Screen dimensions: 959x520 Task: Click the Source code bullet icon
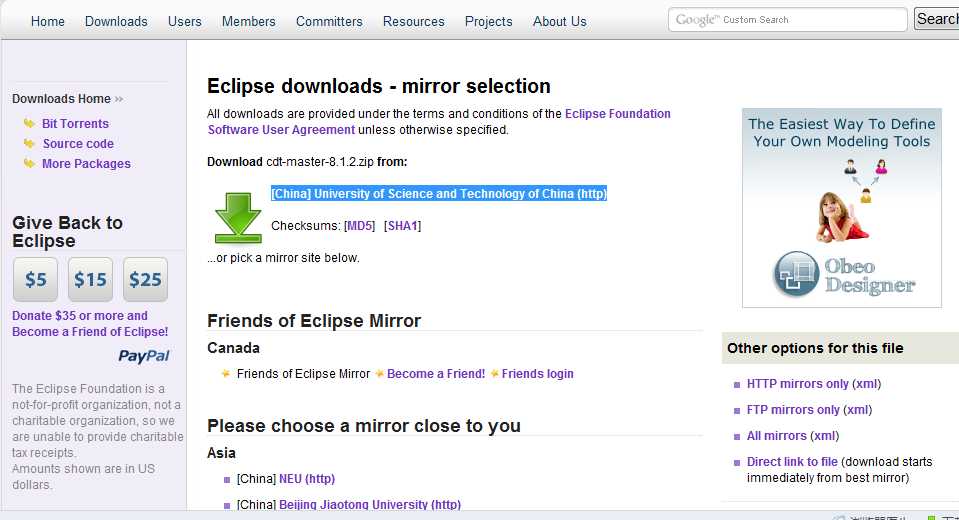click(x=29, y=144)
